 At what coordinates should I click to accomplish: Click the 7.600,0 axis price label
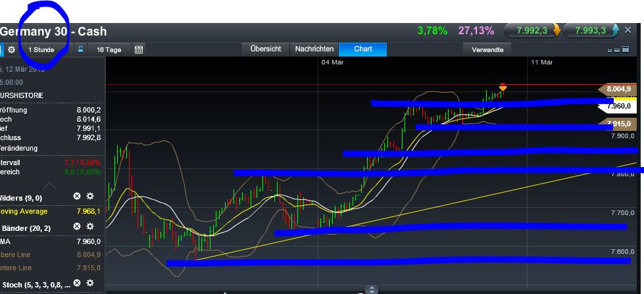(x=623, y=252)
